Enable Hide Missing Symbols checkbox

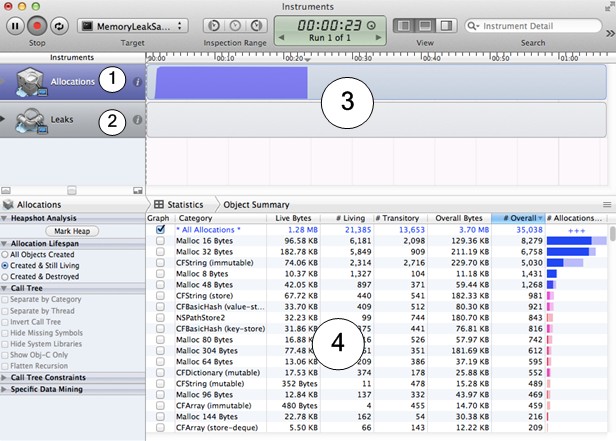5,333
